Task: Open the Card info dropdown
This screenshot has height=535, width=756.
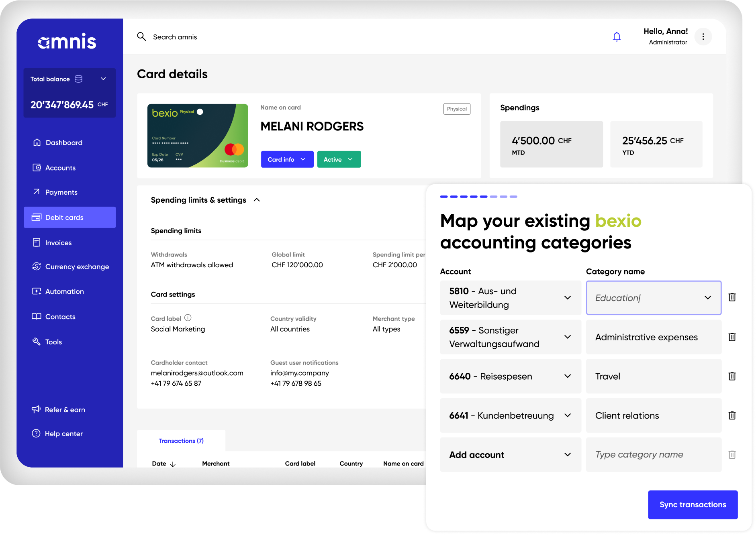Action: [287, 159]
